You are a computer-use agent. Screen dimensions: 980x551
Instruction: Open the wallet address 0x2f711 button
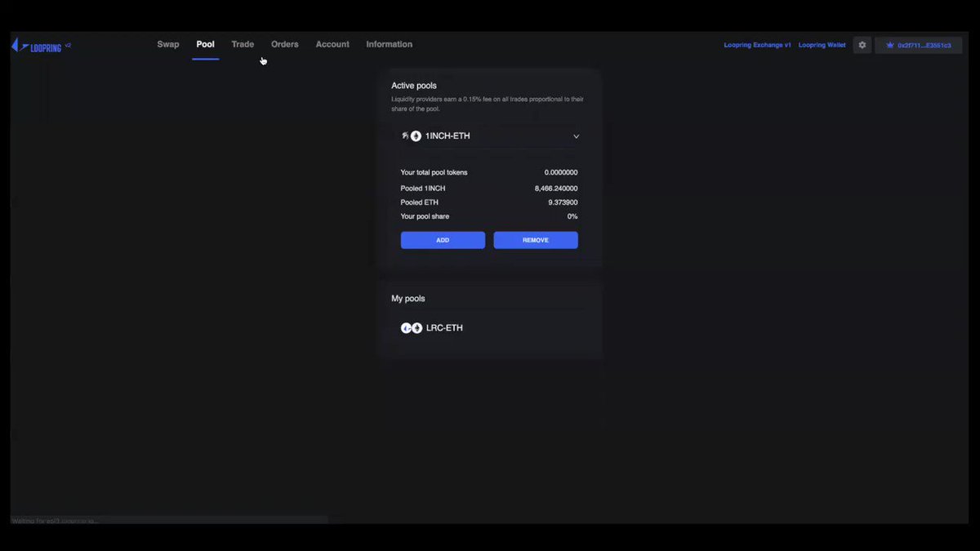(918, 45)
